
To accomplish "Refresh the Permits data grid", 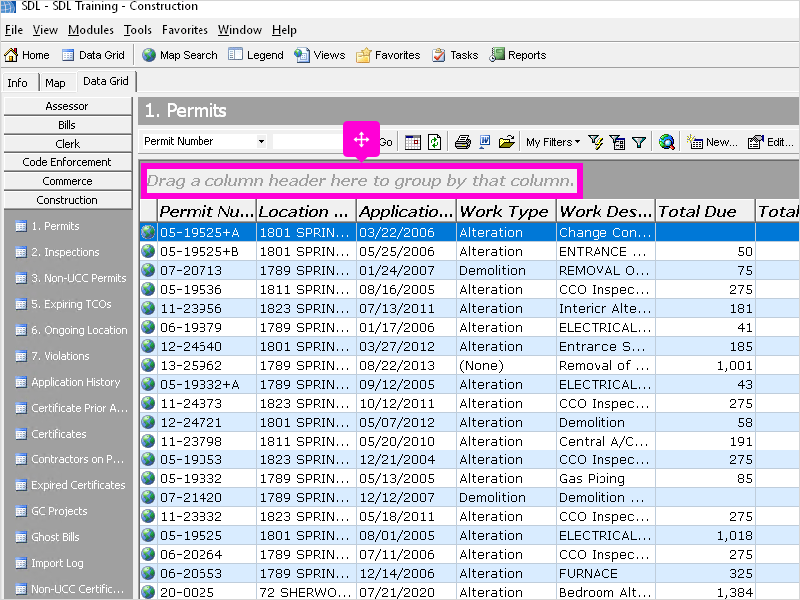I will (435, 142).
